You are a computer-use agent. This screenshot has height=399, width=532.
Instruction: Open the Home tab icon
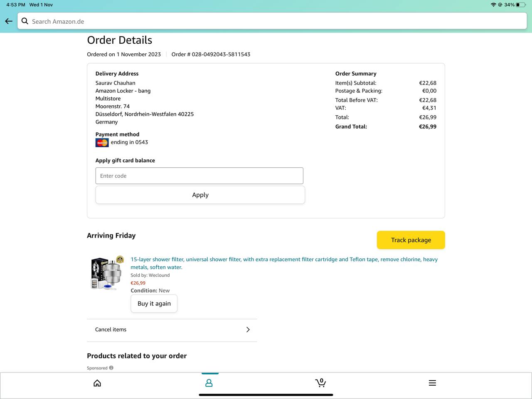click(x=97, y=383)
